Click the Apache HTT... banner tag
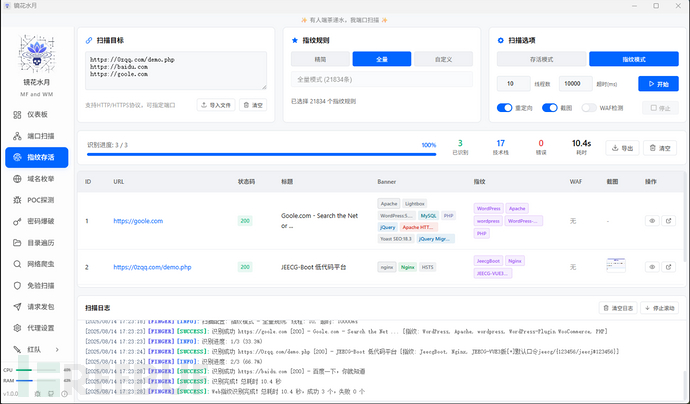Screen dimensions: 690x404 [x=418, y=228]
